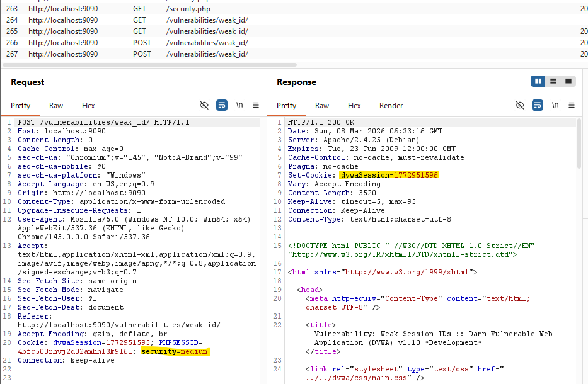The width and height of the screenshot is (588, 384).
Task: Click horizontal scrollbar under history table
Action: [x=149, y=65]
